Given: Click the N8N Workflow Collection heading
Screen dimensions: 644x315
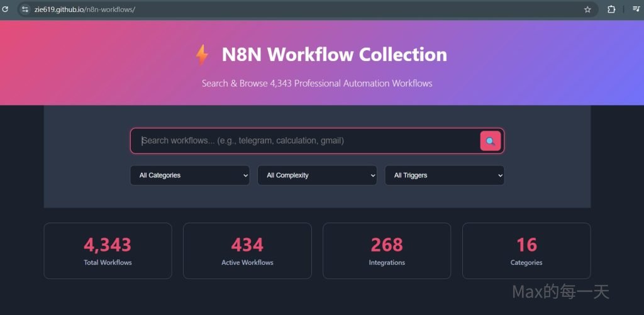Looking at the screenshot, I should [334, 55].
